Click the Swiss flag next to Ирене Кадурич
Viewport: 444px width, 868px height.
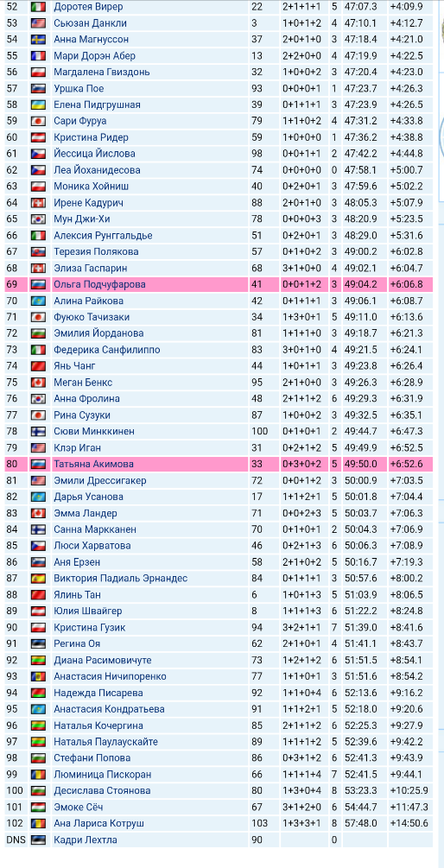click(38, 203)
